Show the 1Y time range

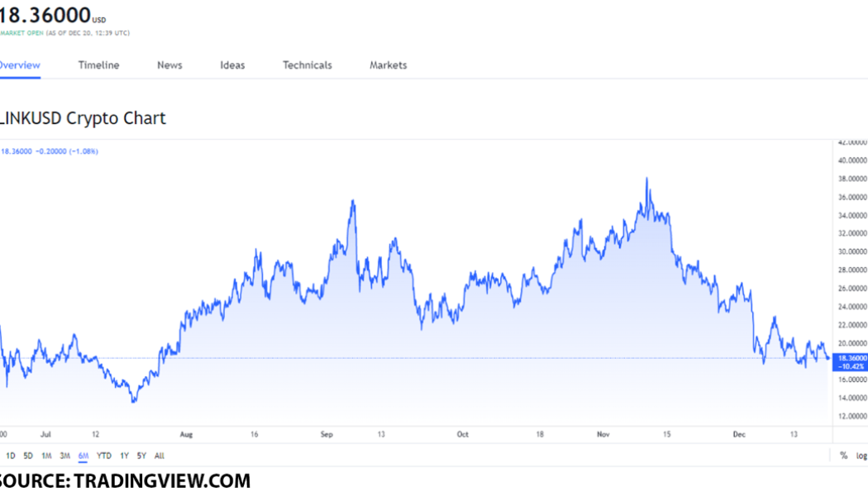[x=124, y=455]
